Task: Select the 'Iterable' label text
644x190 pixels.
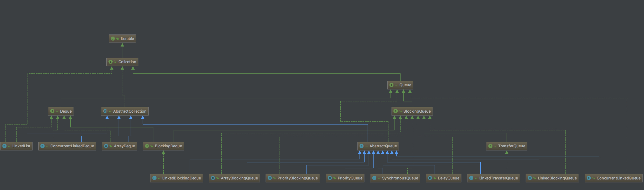Action: pos(127,39)
